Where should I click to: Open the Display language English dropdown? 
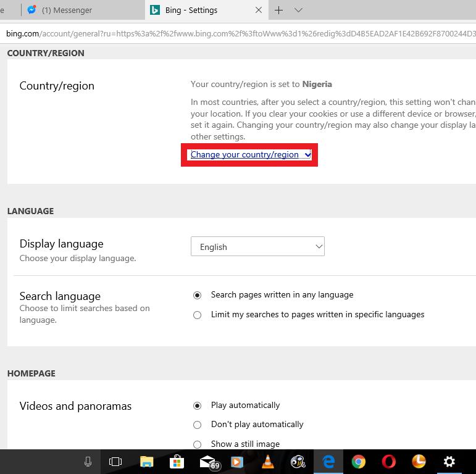(x=257, y=246)
